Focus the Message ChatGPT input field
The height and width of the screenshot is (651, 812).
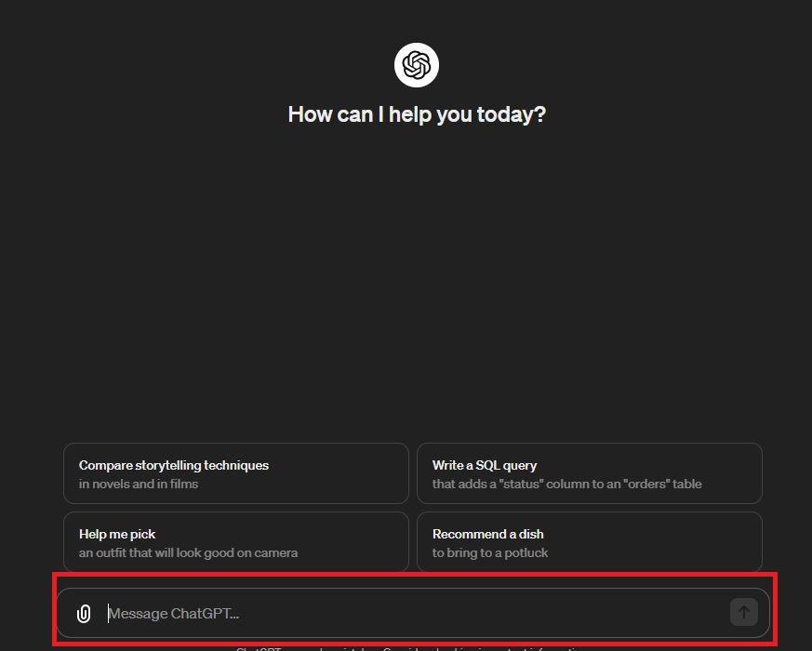click(413, 613)
